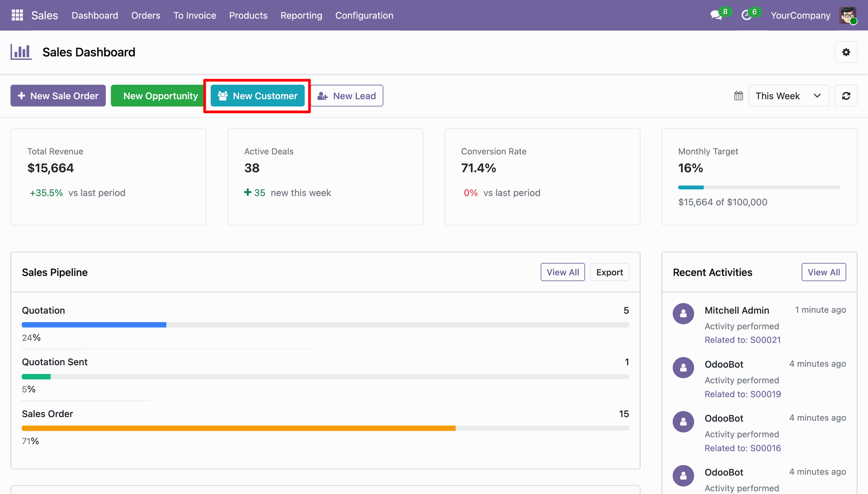The width and height of the screenshot is (868, 494).
Task: Click the user avatar picture
Action: pyautogui.click(x=848, y=15)
